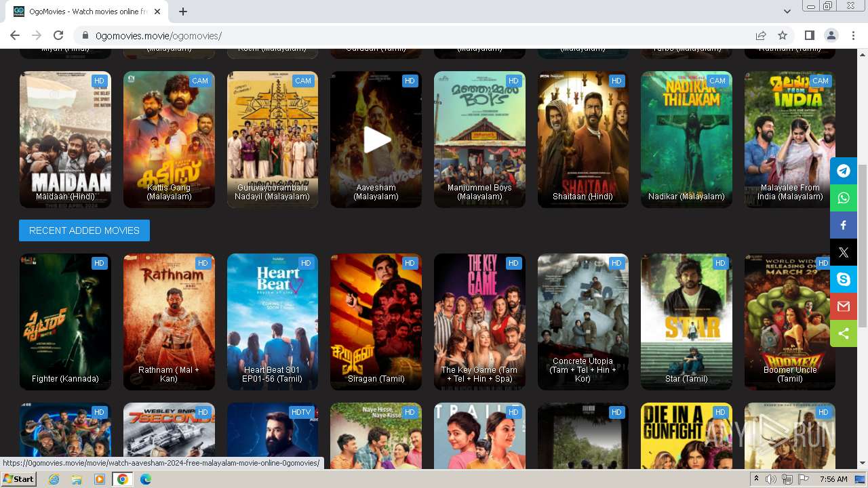
Task: Open Kattis Gang (Malayalam) movie
Action: click(x=169, y=140)
